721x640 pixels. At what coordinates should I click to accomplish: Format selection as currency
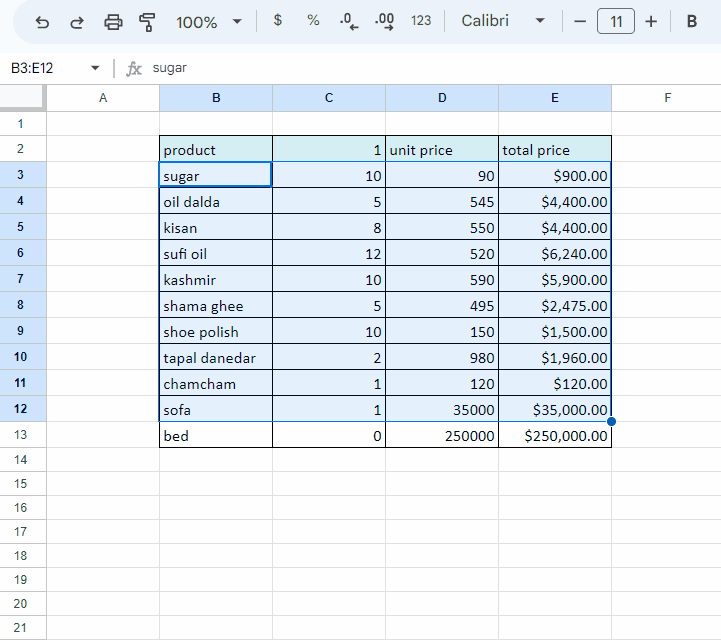click(277, 21)
